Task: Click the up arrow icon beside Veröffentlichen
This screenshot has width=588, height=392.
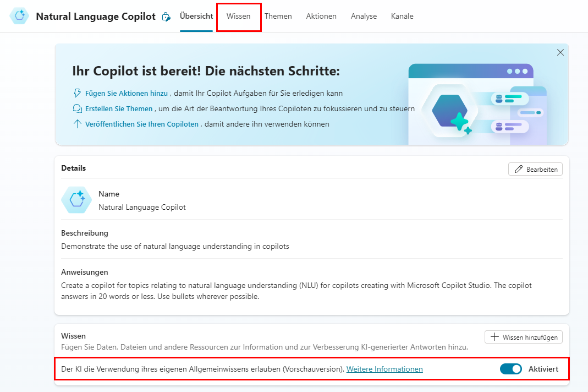Action: [77, 124]
